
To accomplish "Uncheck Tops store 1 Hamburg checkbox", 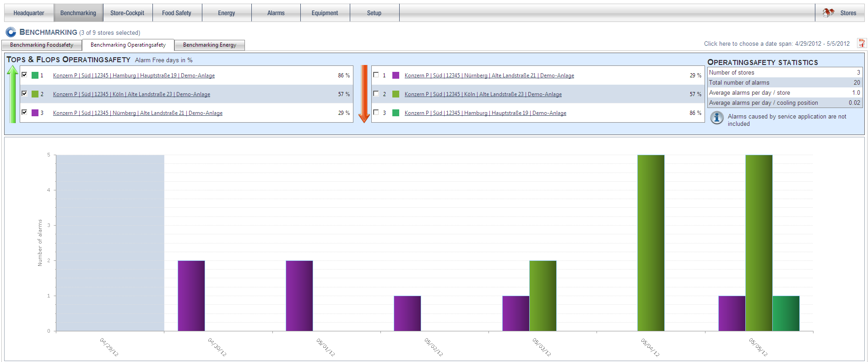I will pos(25,75).
